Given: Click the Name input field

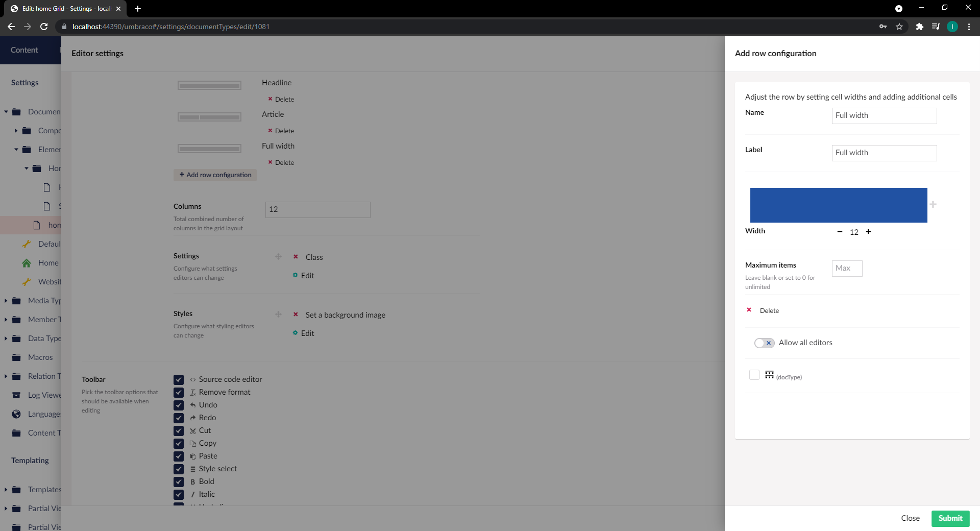Looking at the screenshot, I should point(884,116).
